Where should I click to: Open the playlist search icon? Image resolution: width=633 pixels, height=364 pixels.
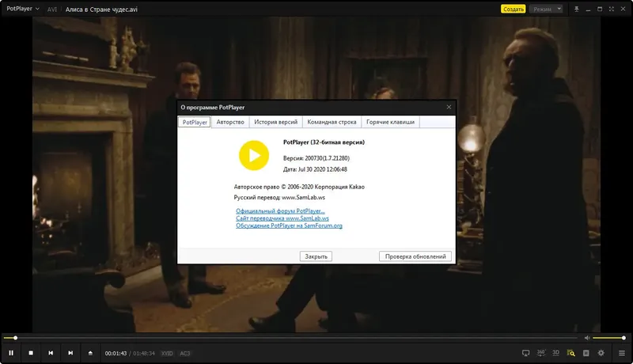pos(570,353)
